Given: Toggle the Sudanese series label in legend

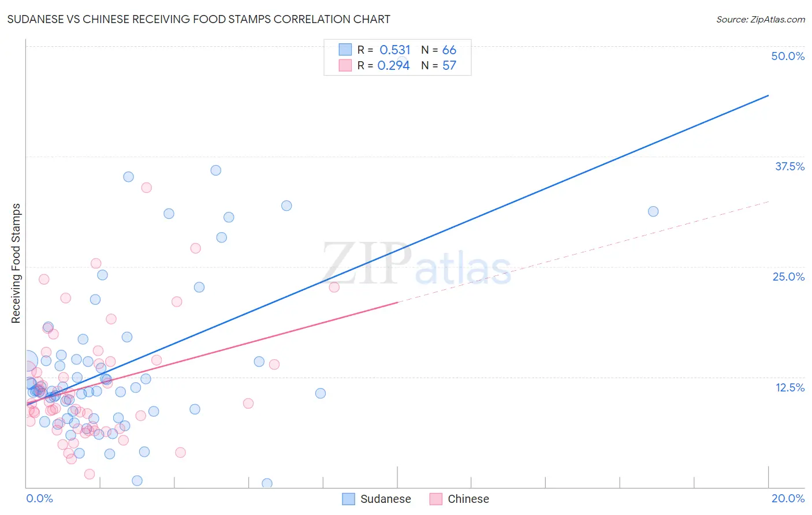Looking at the screenshot, I should tap(386, 499).
